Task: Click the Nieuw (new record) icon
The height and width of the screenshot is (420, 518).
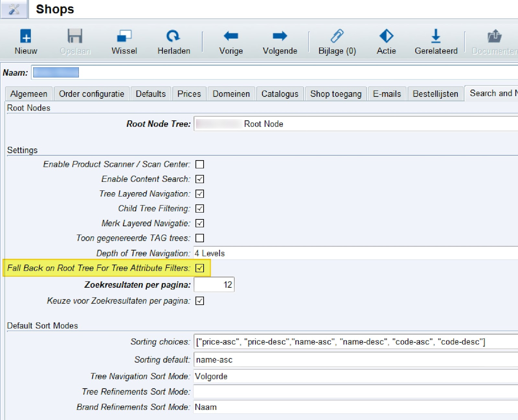Action: tap(26, 36)
